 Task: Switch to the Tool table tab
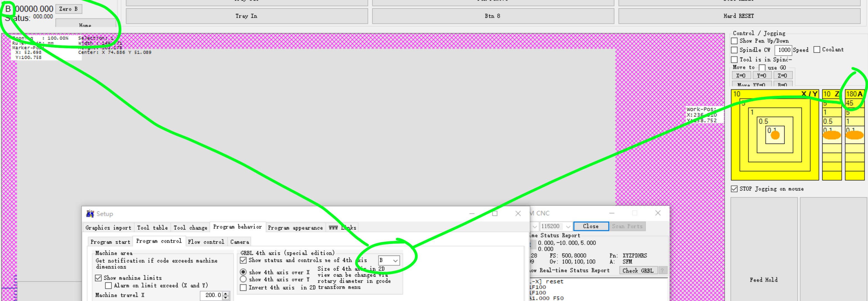[x=152, y=228]
